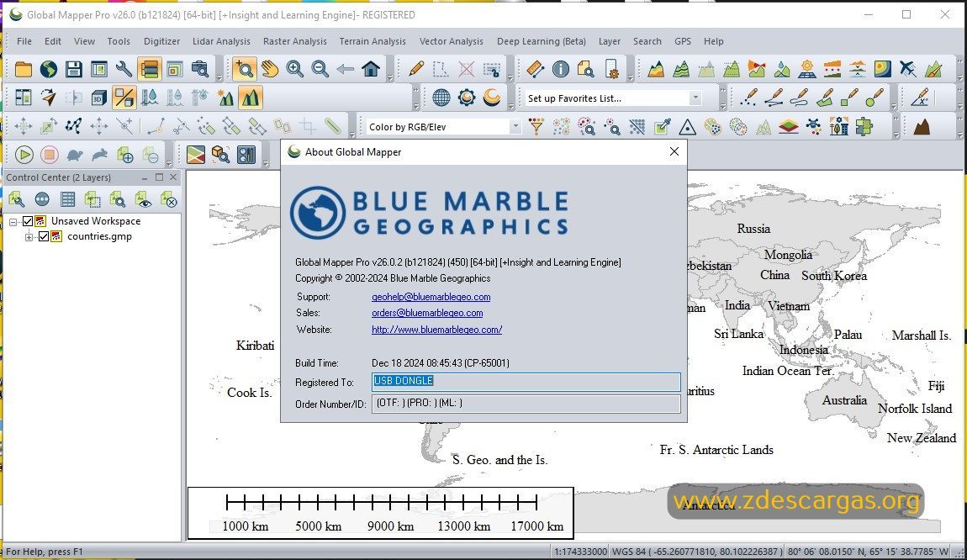This screenshot has width=967, height=560.
Task: Open the navigation toolbar options arrow after Home
Action: click(389, 77)
